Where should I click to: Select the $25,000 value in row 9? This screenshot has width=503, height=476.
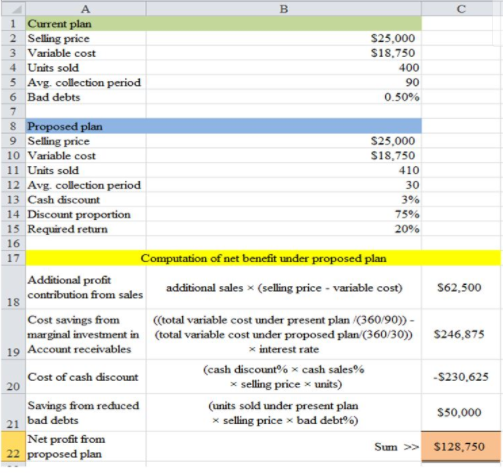click(x=284, y=141)
